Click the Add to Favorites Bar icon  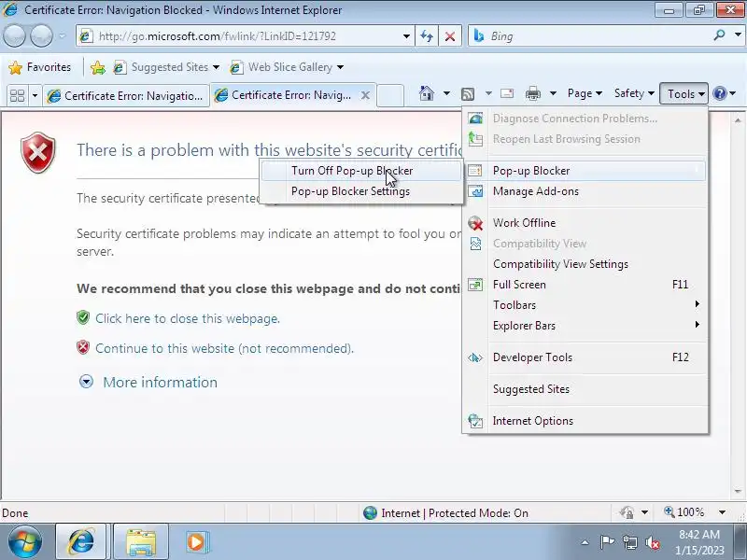pyautogui.click(x=98, y=67)
